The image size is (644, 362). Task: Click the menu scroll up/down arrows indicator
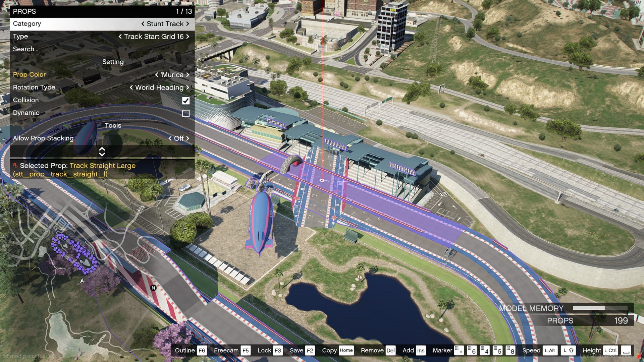pos(102,152)
